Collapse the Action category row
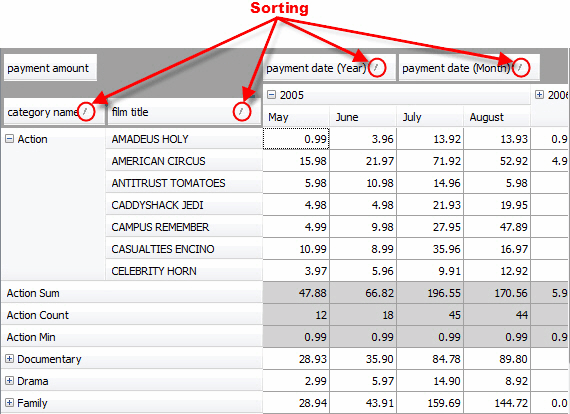The width and height of the screenshot is (570, 414). (x=9, y=139)
